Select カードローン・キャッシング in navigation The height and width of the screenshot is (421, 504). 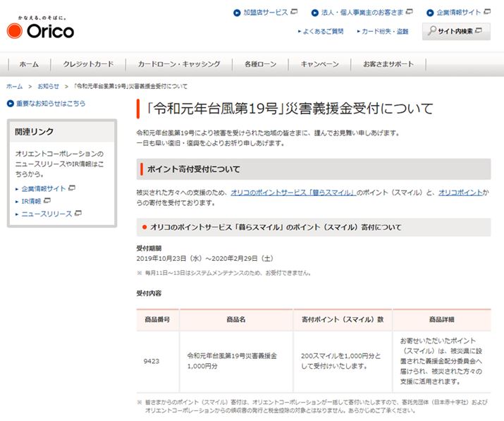click(x=179, y=64)
